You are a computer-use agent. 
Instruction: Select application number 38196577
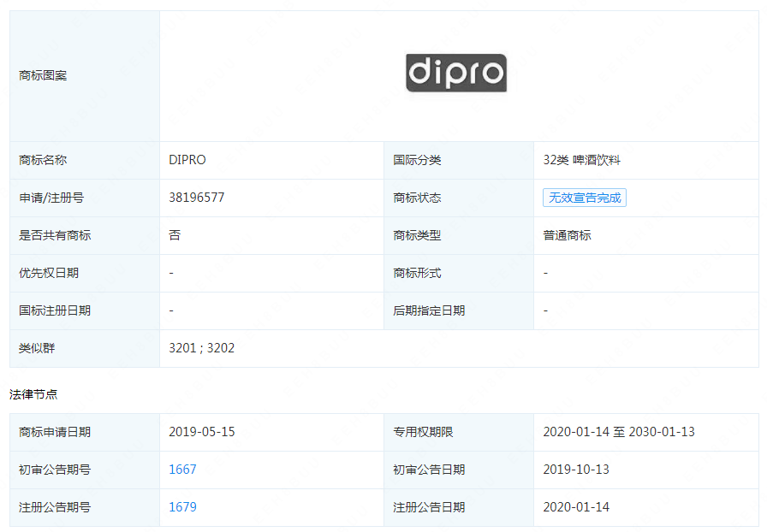[197, 198]
